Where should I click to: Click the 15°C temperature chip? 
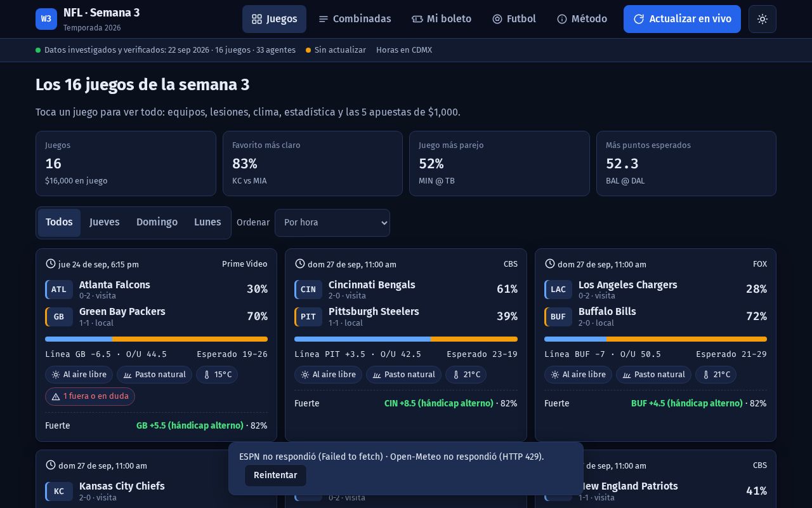pos(217,375)
